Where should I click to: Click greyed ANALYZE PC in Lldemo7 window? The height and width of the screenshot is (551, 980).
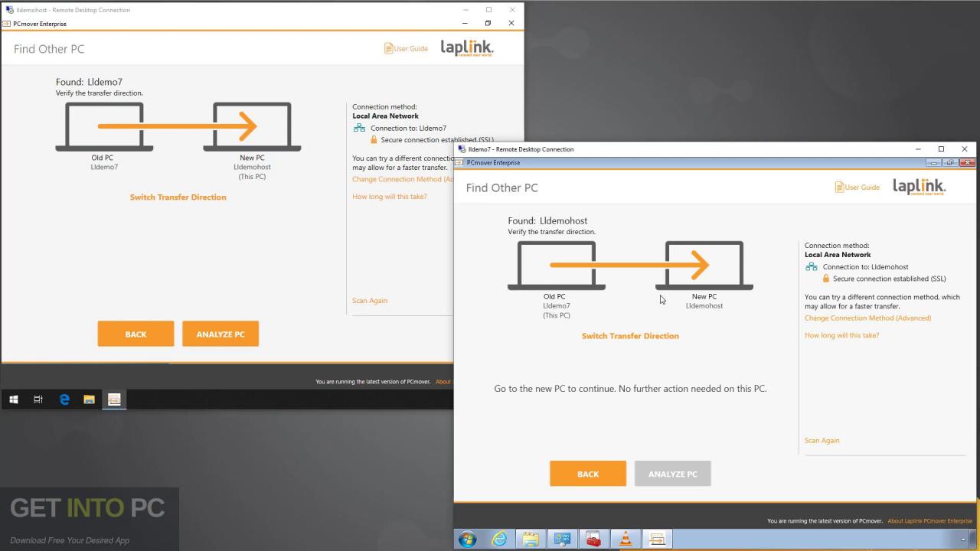pos(673,474)
